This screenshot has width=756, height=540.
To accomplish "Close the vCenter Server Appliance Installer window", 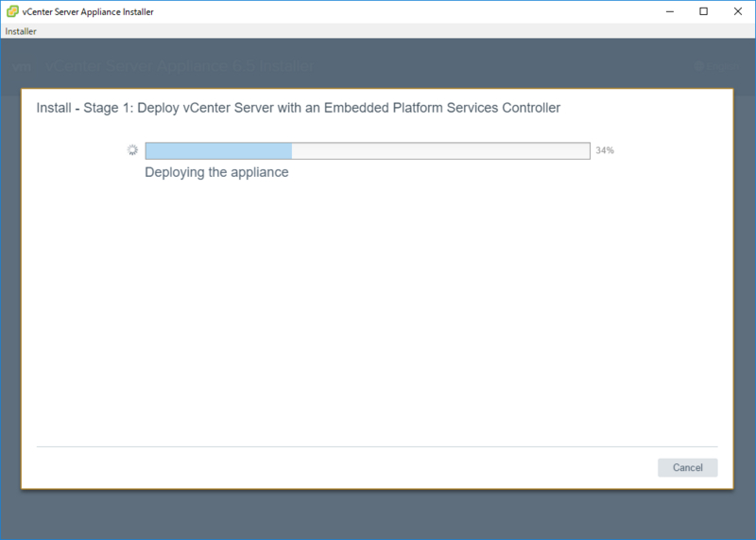I will 738,11.
